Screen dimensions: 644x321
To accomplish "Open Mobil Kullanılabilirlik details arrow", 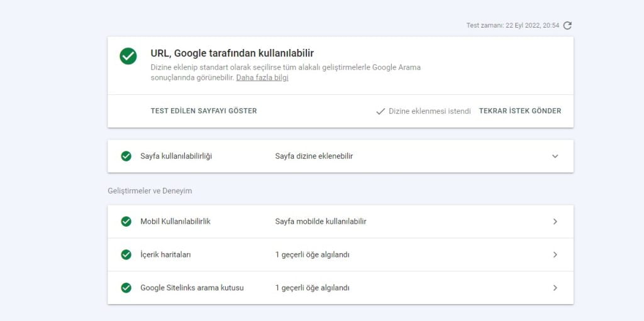I will tap(555, 222).
